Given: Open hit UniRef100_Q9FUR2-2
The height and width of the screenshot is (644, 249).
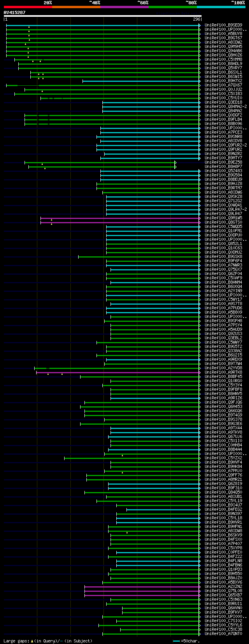Looking at the screenshot, I should (x=226, y=145).
